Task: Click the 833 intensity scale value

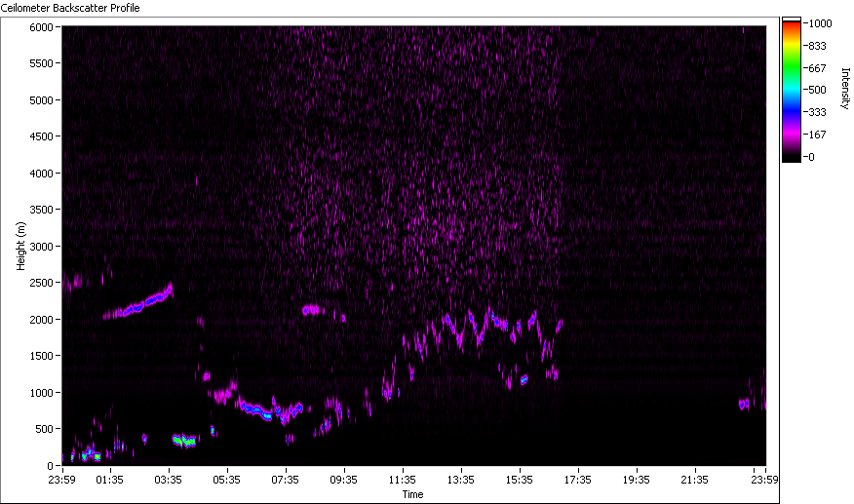Action: (818, 46)
